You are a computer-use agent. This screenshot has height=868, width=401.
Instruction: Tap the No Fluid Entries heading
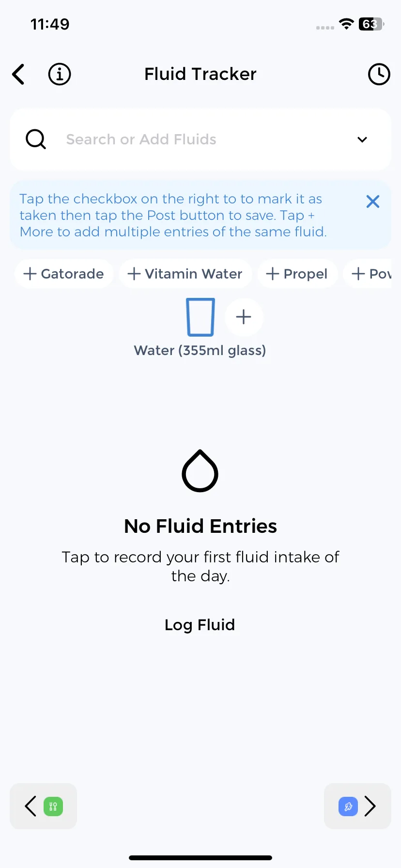pyautogui.click(x=200, y=526)
